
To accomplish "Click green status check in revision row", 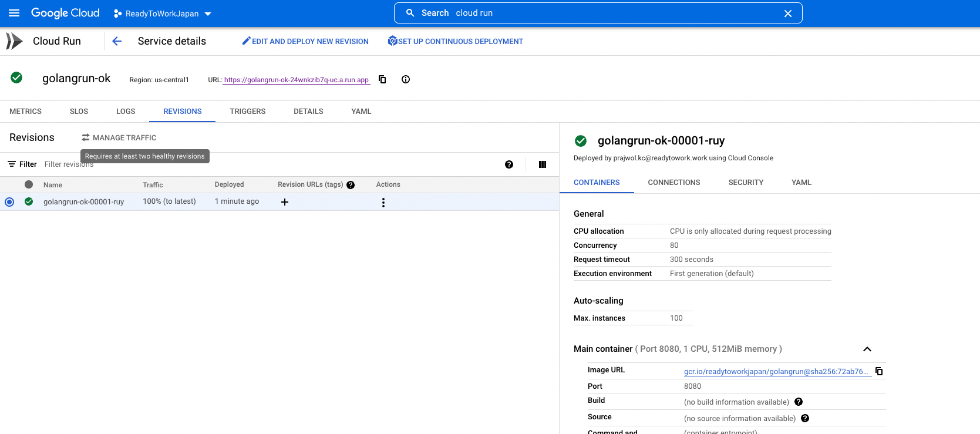I will point(29,201).
